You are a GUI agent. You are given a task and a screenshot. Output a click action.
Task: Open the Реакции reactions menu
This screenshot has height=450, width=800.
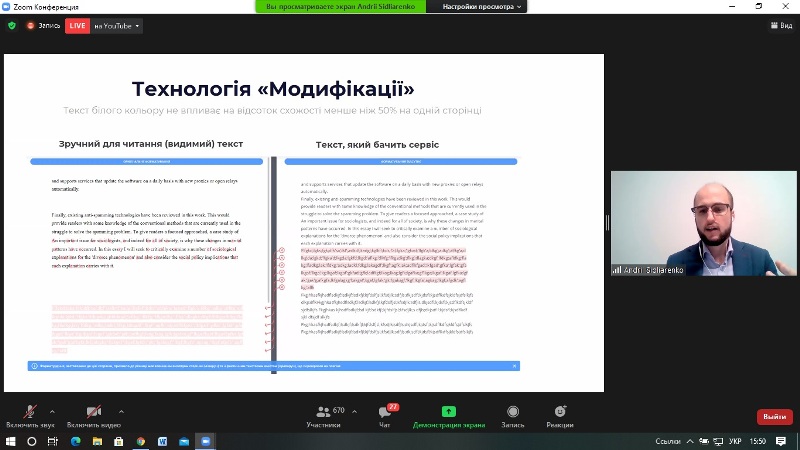coord(560,416)
